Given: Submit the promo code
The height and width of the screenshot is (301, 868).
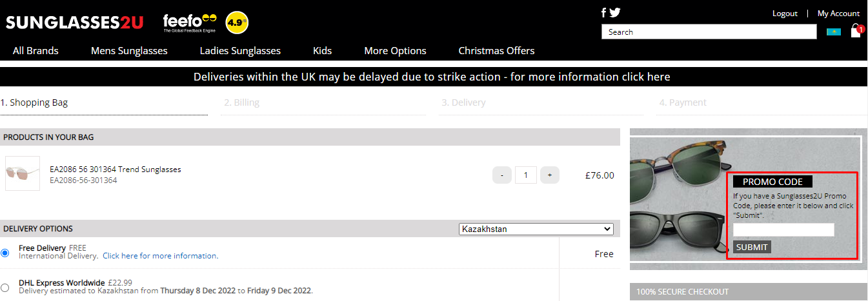Looking at the screenshot, I should (x=752, y=247).
